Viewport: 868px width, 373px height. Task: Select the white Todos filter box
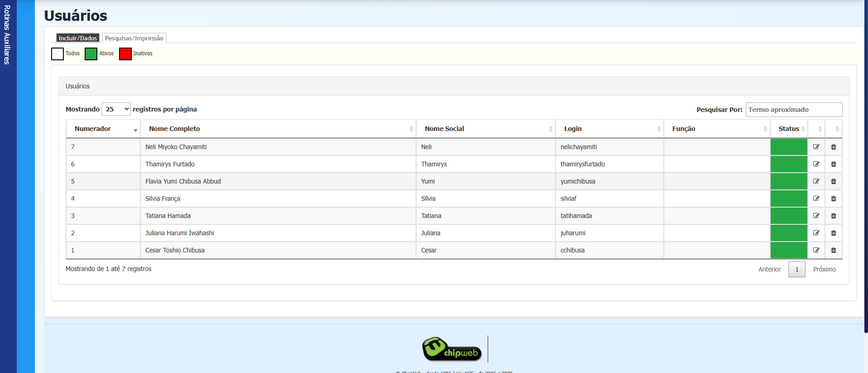tap(58, 54)
